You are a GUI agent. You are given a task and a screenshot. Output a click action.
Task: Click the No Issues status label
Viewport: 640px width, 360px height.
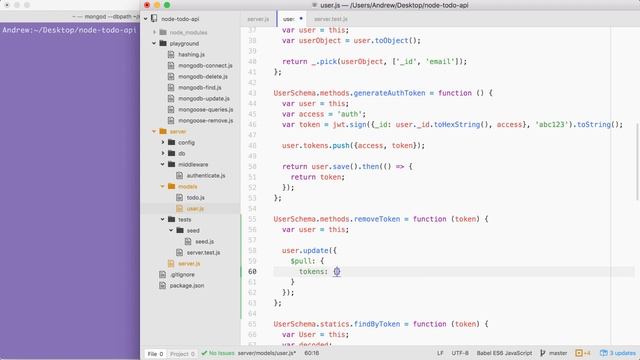pos(222,353)
